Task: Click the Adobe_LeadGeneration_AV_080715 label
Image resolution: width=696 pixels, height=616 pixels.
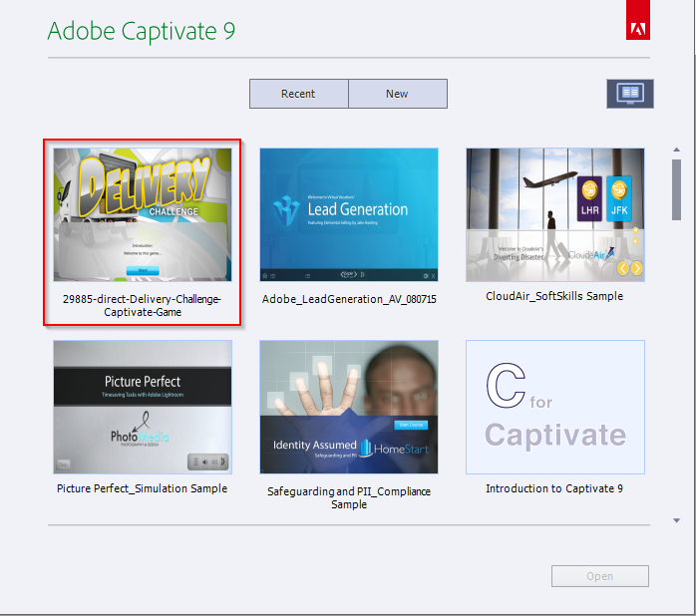Action: click(x=349, y=299)
